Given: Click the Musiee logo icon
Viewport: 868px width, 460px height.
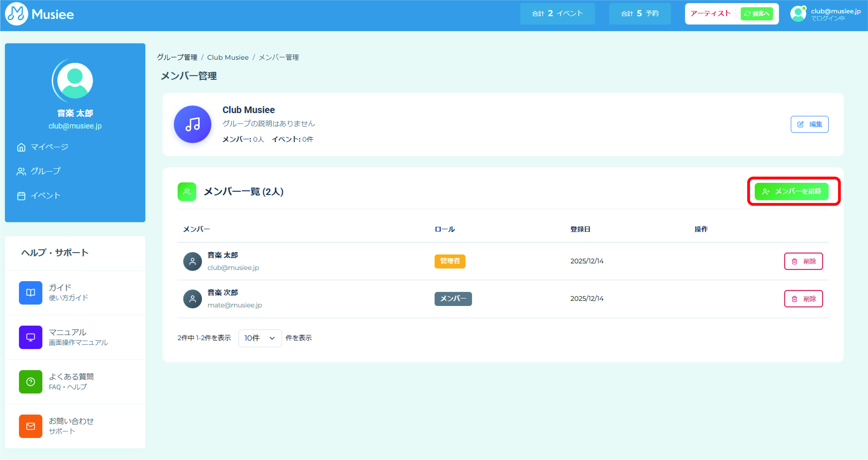Looking at the screenshot, I should click(x=16, y=14).
